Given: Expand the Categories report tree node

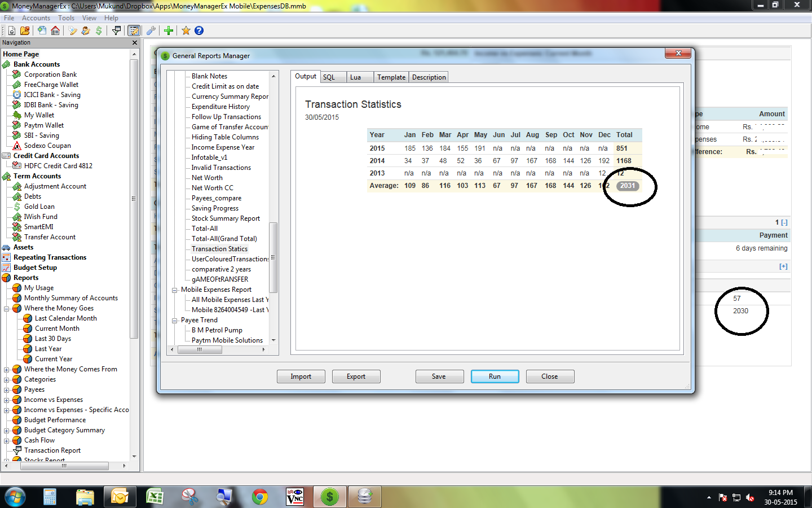Looking at the screenshot, I should [7, 380].
